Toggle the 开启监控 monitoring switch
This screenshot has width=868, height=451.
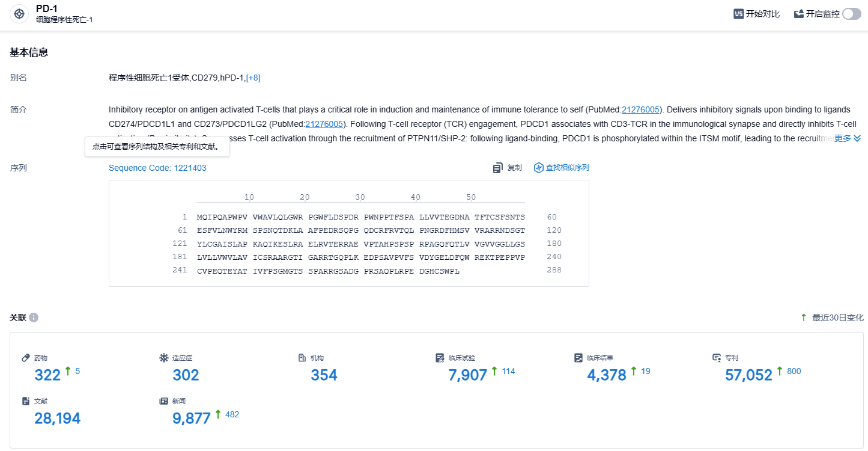(851, 14)
